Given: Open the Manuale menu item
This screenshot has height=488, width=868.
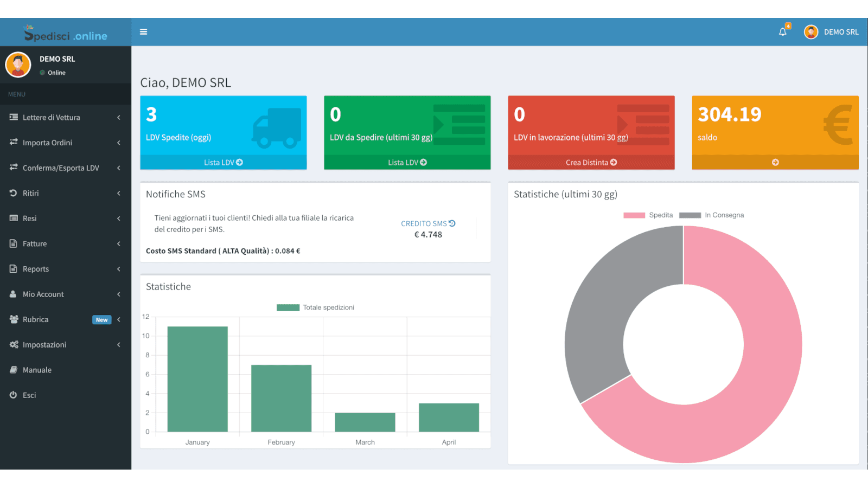Looking at the screenshot, I should pyautogui.click(x=37, y=370).
